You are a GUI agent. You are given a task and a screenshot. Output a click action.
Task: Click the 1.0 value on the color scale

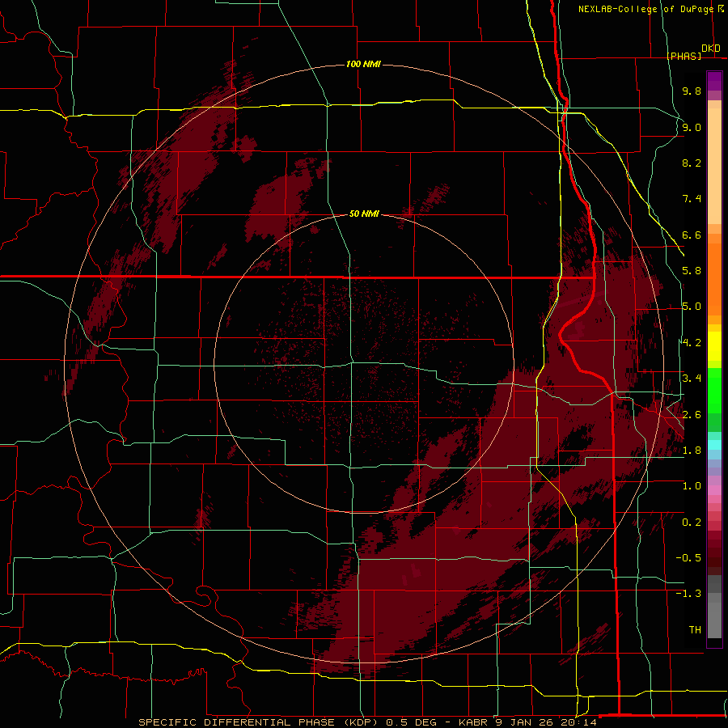pos(692,486)
